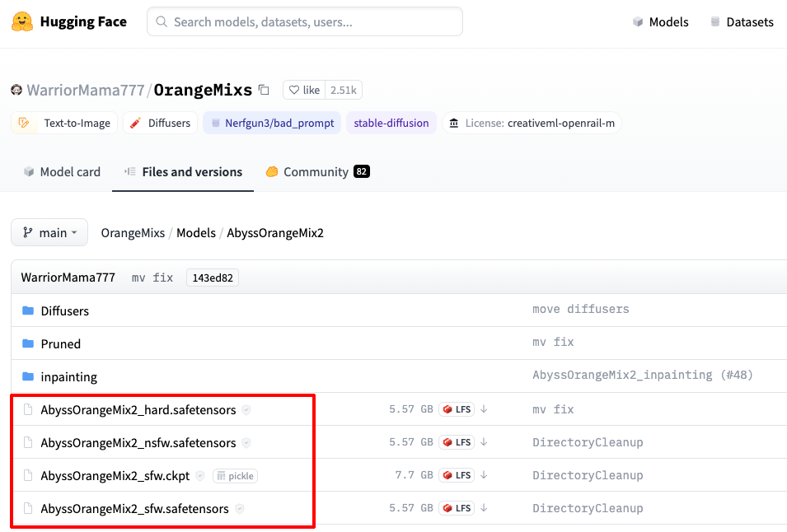Click file icon of AbyssOrangeMix2_sfw.safetensors
The image size is (787, 532).
(x=28, y=508)
